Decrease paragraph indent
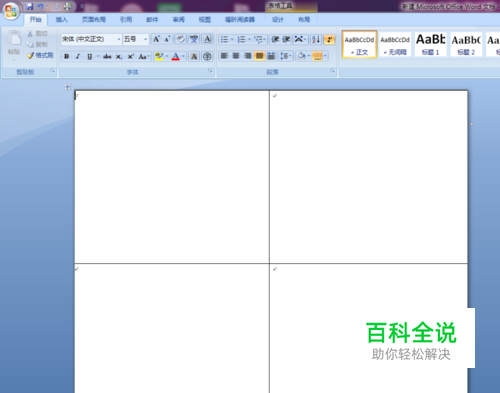This screenshot has width=500, height=393. point(275,40)
